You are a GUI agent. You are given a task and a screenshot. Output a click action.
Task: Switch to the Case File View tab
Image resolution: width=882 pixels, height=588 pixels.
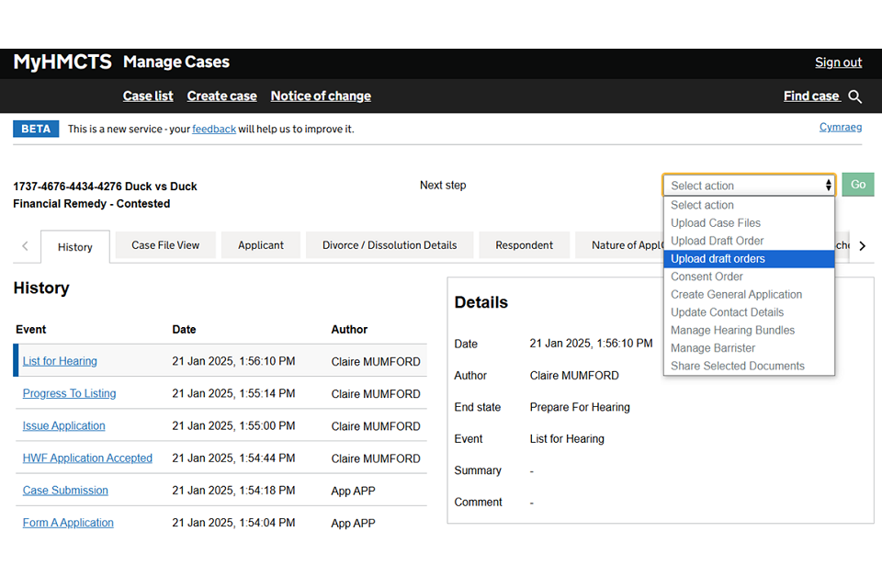pos(165,245)
